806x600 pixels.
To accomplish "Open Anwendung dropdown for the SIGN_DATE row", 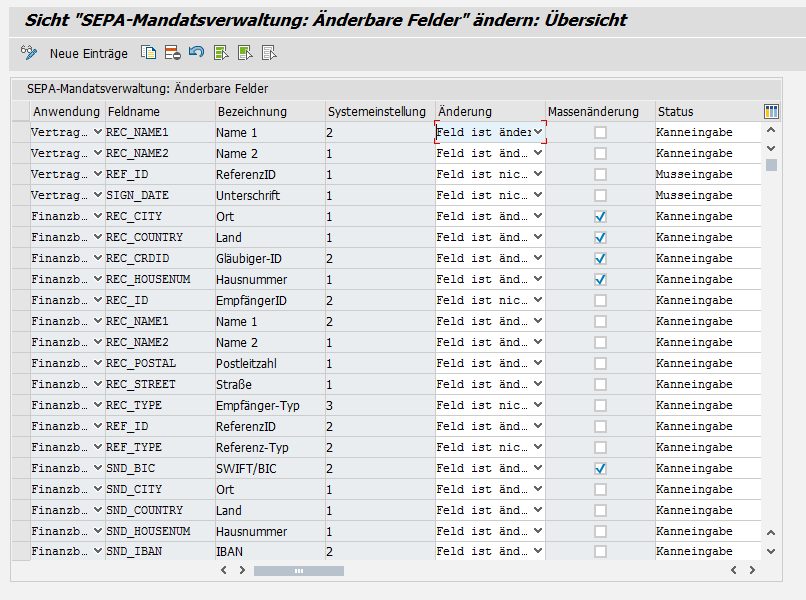I will (97, 195).
